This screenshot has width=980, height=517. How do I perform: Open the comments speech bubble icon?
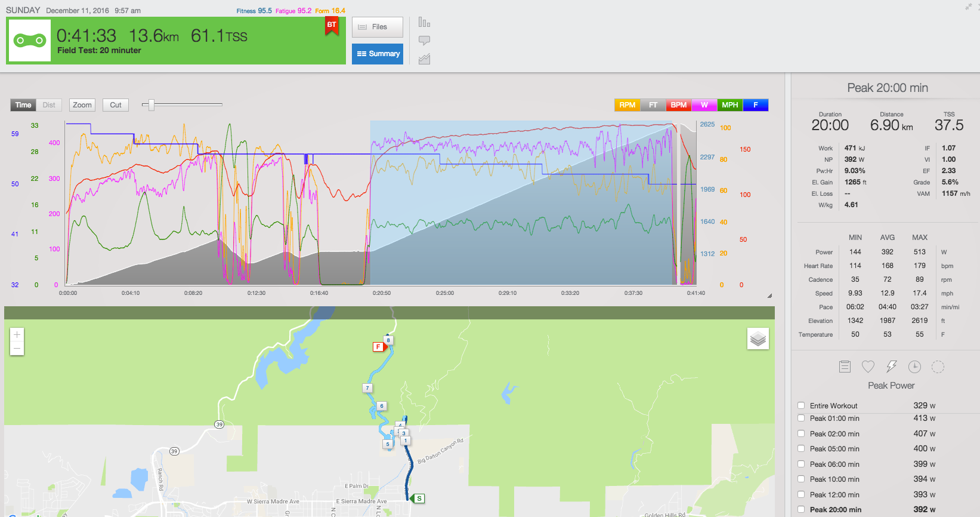424,41
